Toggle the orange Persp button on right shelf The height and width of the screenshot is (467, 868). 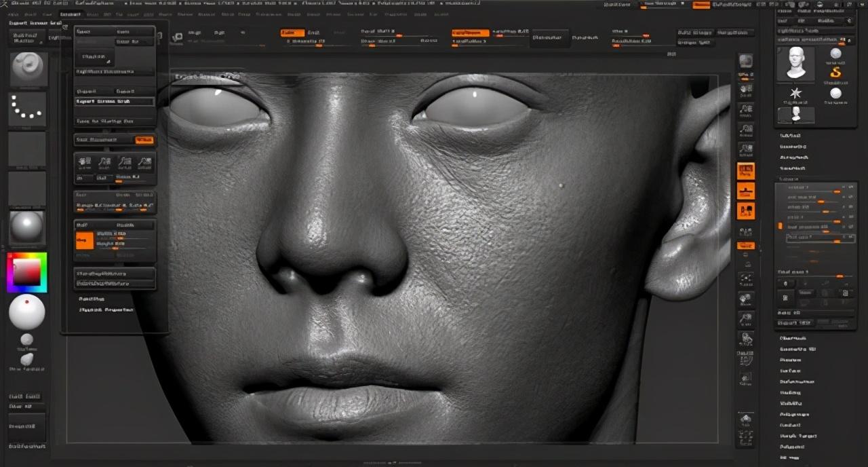[x=745, y=170]
